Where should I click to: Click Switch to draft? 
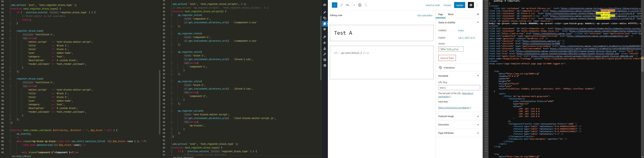[x=432, y=5]
